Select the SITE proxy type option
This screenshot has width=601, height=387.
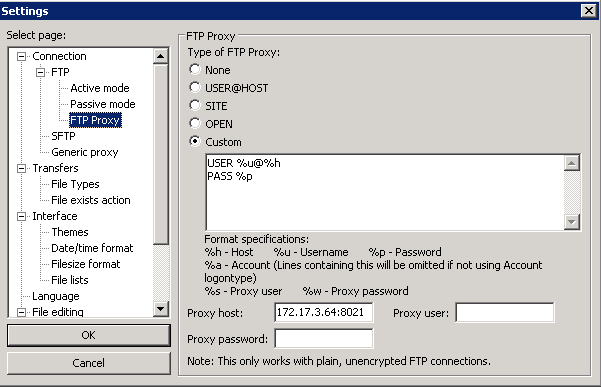(195, 105)
